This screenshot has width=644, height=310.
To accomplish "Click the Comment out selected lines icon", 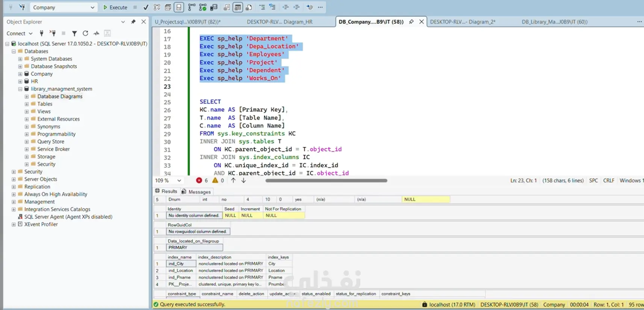I will click(262, 7).
